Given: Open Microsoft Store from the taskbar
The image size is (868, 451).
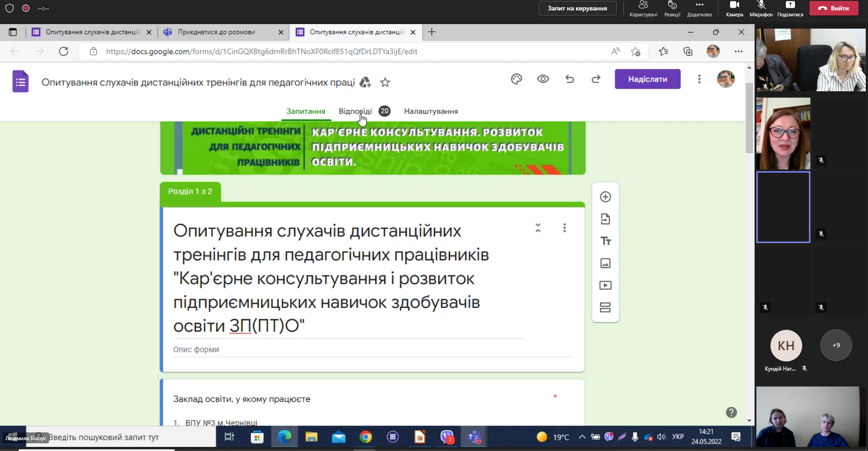Looking at the screenshot, I should coord(257,437).
